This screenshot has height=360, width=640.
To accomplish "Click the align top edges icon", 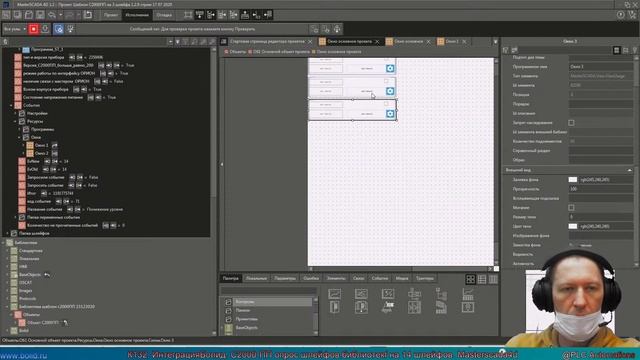I will click(x=200, y=15).
